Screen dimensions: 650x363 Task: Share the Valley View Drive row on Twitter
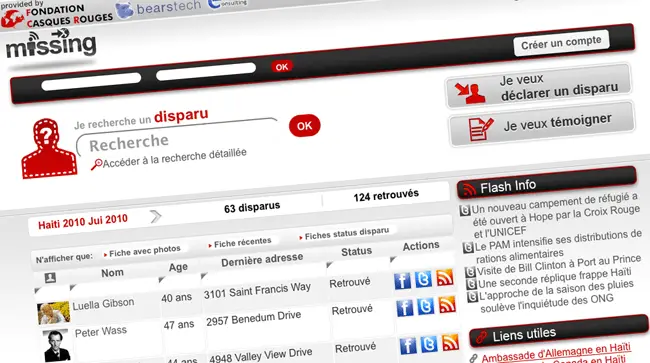pos(429,344)
